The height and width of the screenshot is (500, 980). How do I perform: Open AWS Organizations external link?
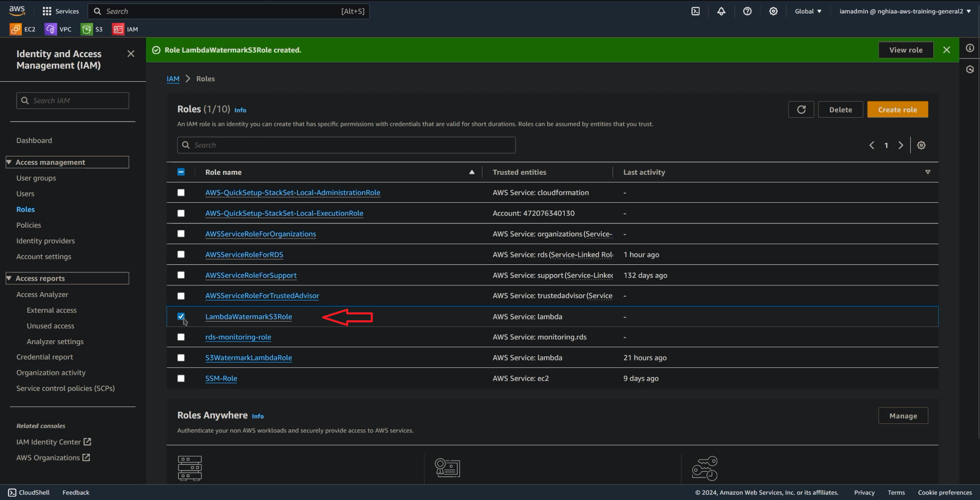(53, 457)
